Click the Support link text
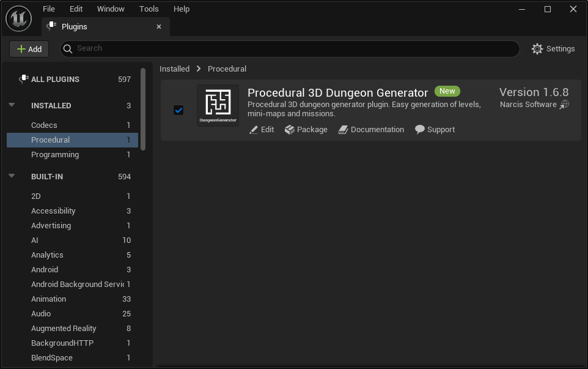Screen dimensions: 588x369 click(x=441, y=130)
